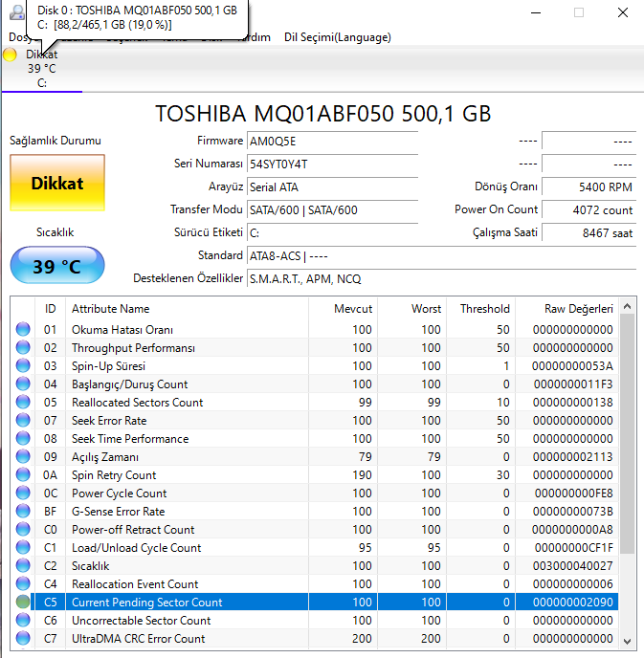Click status orb for C1 Load/Unload Cycle Count
This screenshot has width=644, height=658.
click(23, 548)
